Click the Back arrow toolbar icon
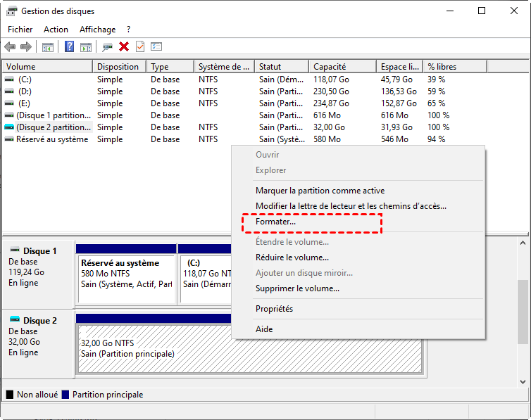This screenshot has width=531, height=420. coord(10,46)
